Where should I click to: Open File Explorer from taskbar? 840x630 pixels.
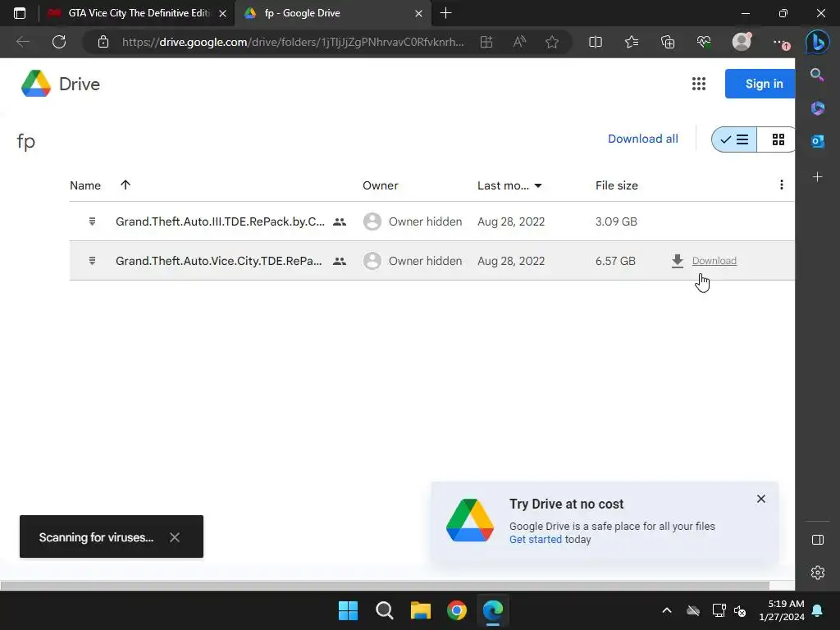tap(421, 610)
